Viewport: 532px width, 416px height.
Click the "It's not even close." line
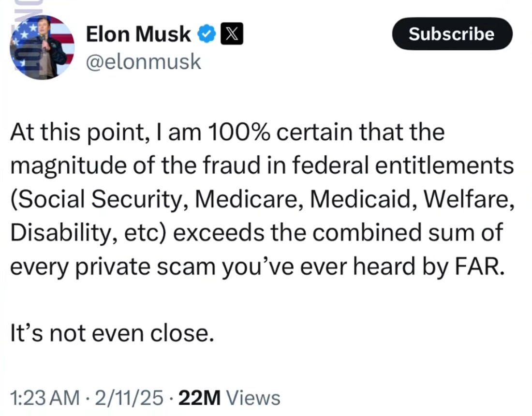point(112,333)
